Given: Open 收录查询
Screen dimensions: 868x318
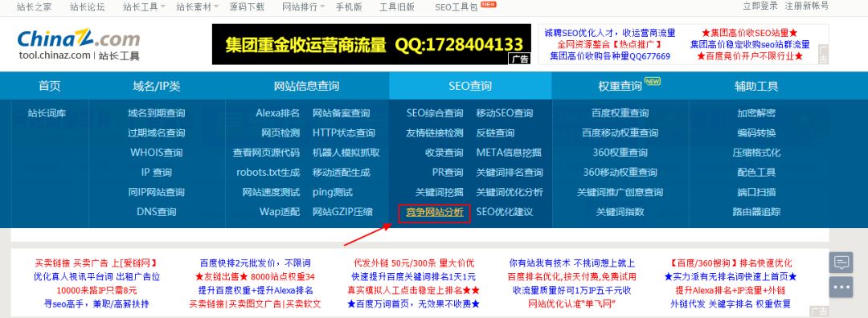Looking at the screenshot, I should tap(444, 153).
